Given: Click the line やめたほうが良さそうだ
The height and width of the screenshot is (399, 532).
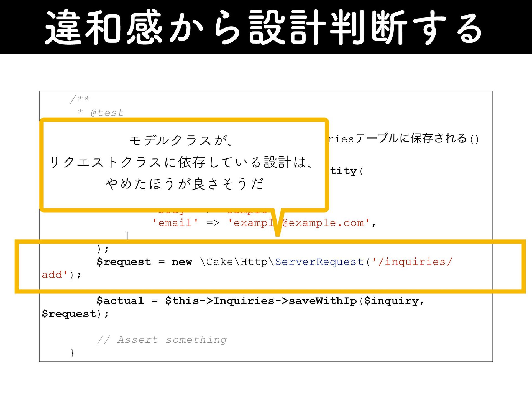Looking at the screenshot, I should point(184,184).
